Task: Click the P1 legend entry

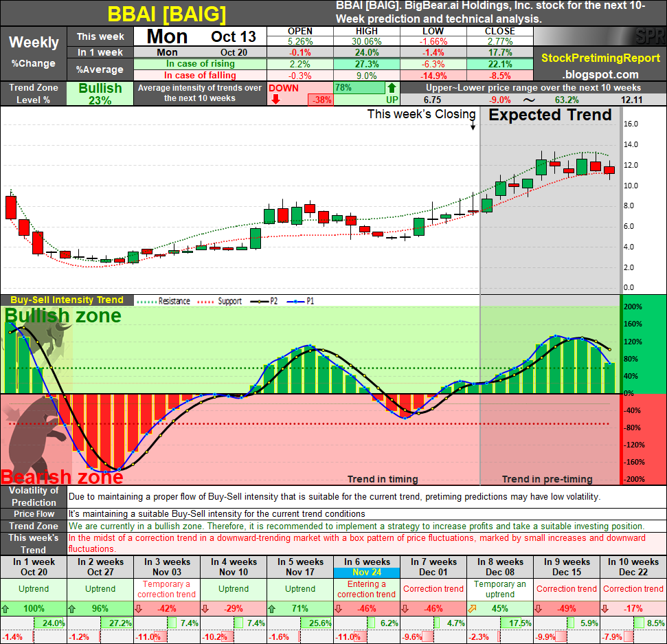Action: point(301,301)
